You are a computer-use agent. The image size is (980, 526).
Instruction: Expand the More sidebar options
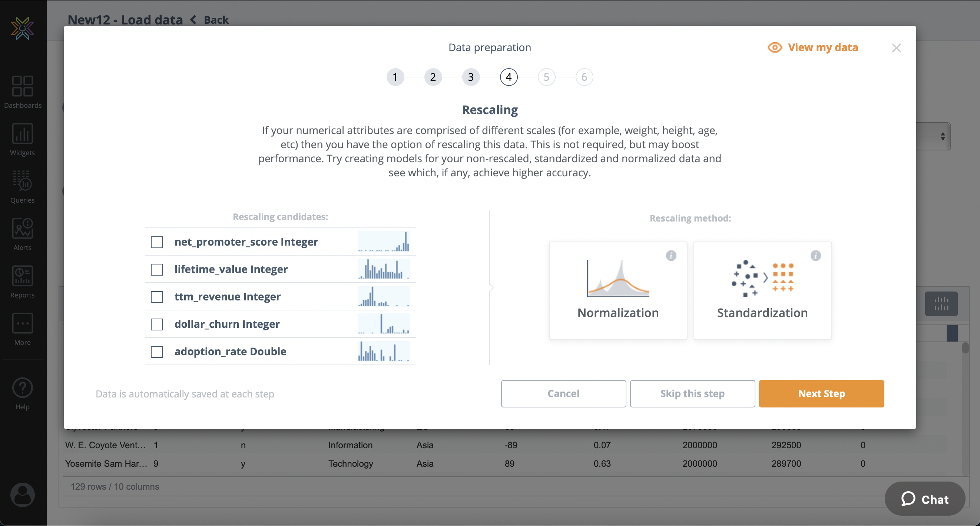coord(22,329)
